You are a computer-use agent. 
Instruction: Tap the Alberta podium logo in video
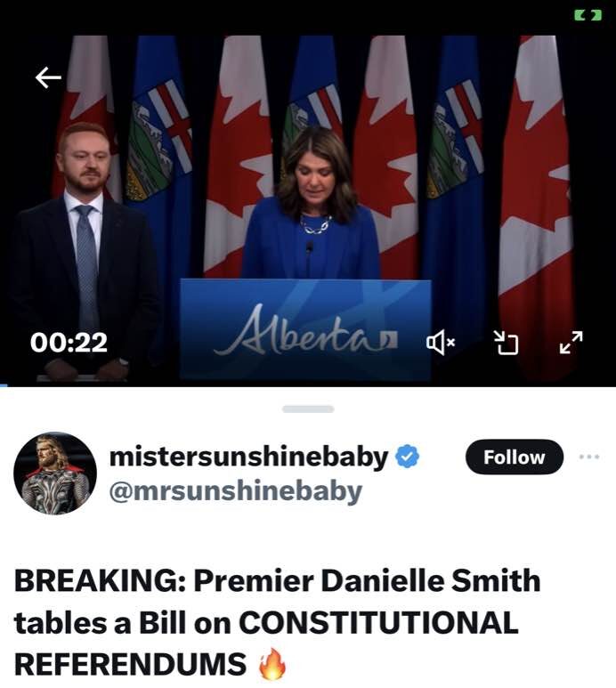(x=305, y=330)
